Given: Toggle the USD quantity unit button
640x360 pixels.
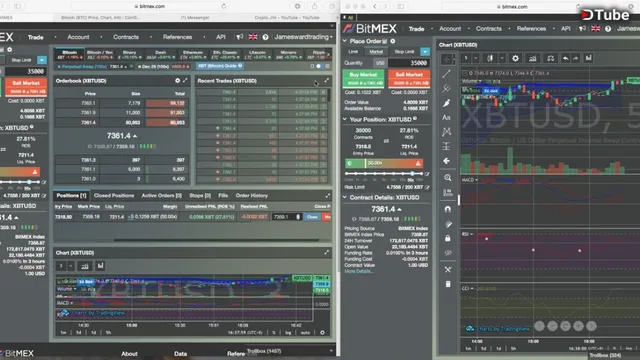Looking at the screenshot, I should (x=380, y=63).
